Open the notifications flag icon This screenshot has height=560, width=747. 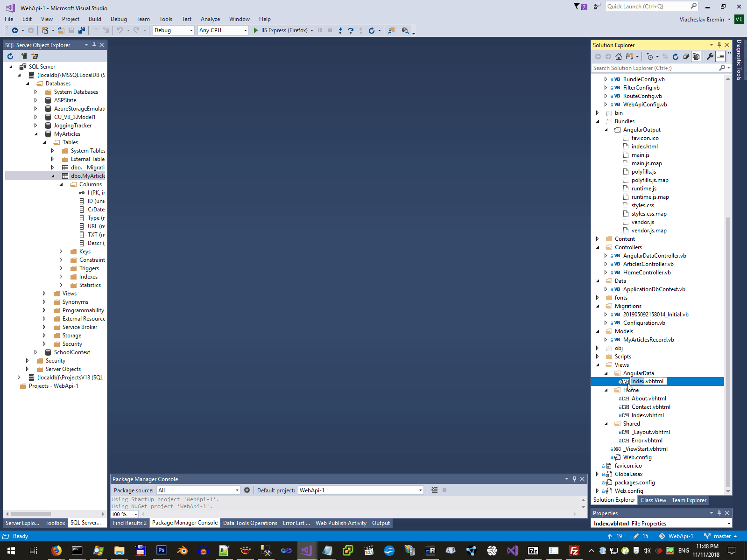tap(580, 7)
